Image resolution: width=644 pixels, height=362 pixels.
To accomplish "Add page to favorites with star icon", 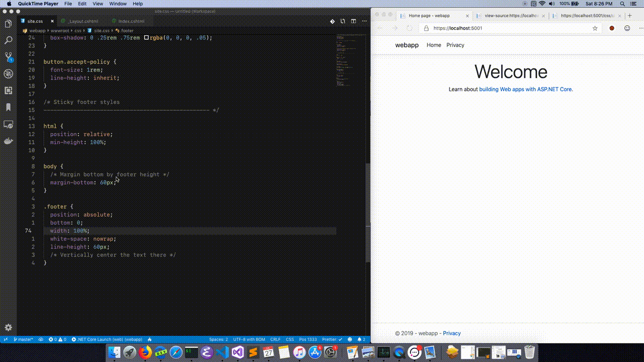I will click(x=595, y=28).
